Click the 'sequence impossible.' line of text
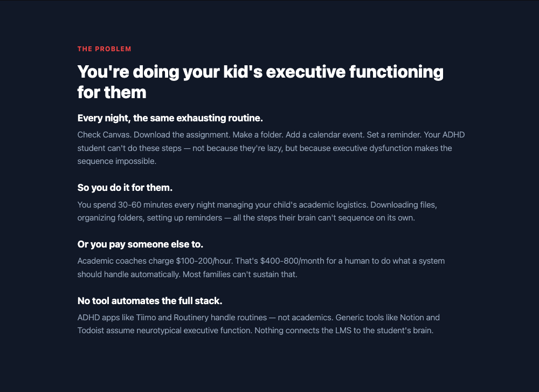Viewport: 539px width, 392px height. (x=117, y=161)
